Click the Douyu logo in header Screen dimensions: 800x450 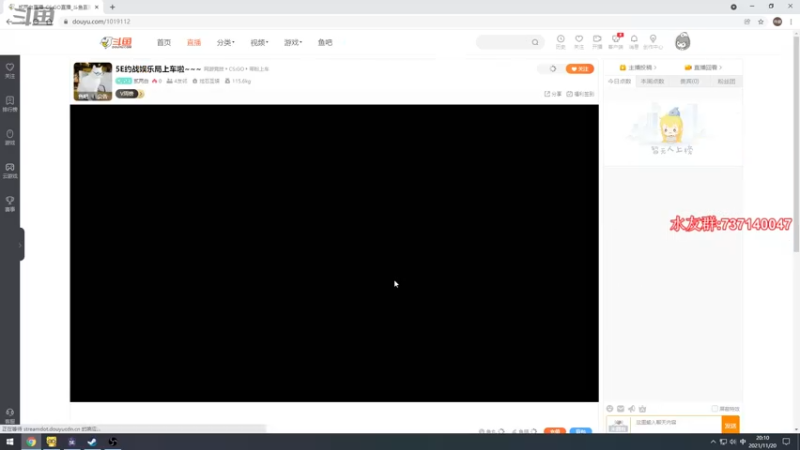116,43
